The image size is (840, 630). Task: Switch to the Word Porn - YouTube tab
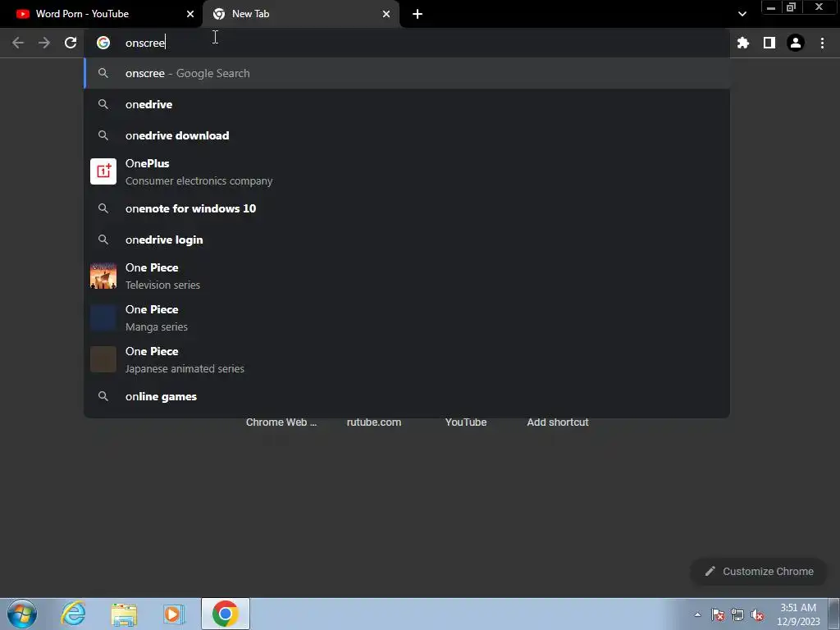coord(101,14)
